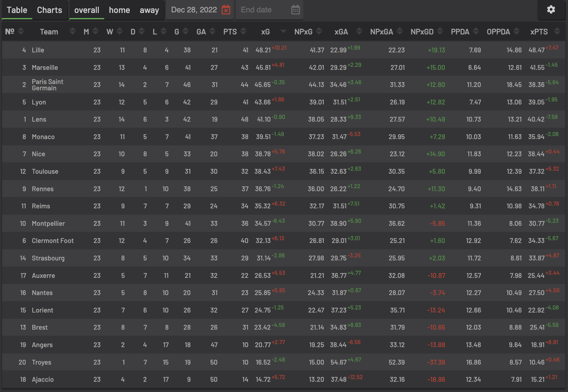Open the settings gear icon
This screenshot has width=568, height=392.
pyautogui.click(x=551, y=10)
